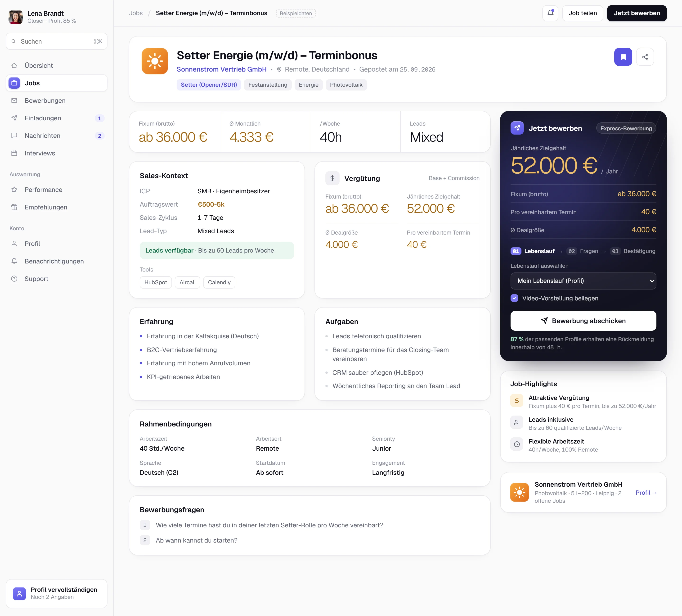
Task: Click the Benachrichtigungen bell icon in sidebar
Action: [14, 261]
